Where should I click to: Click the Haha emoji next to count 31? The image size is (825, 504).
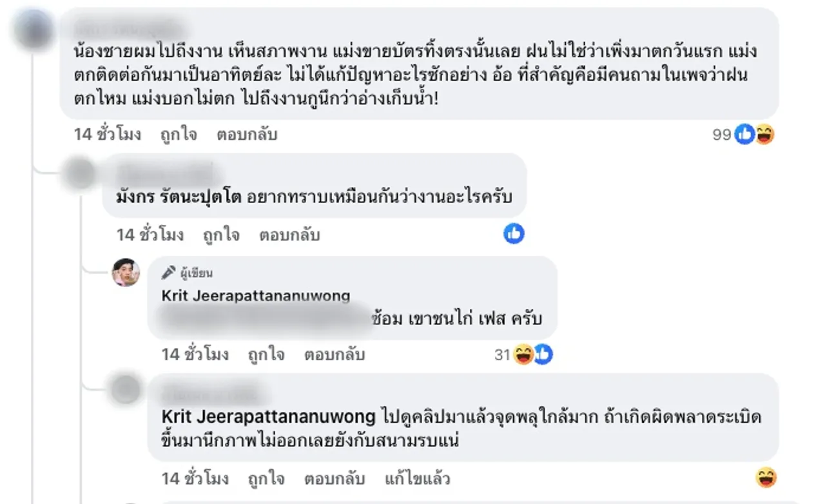pyautogui.click(x=521, y=354)
